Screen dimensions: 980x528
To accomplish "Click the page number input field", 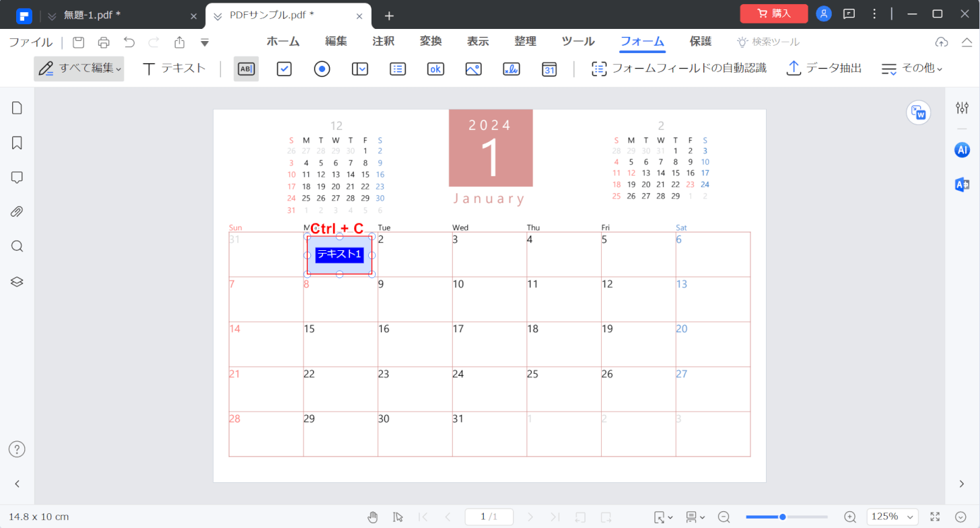I will [489, 517].
